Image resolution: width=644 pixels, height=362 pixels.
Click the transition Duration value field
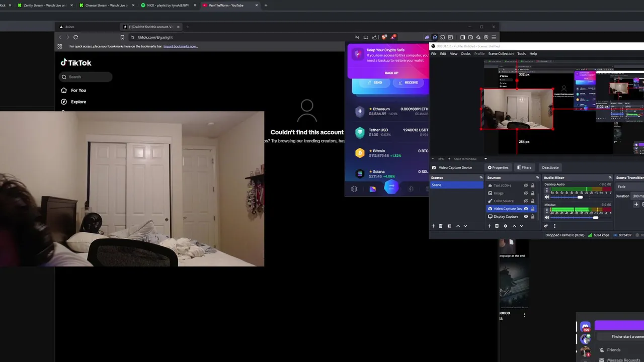637,196
